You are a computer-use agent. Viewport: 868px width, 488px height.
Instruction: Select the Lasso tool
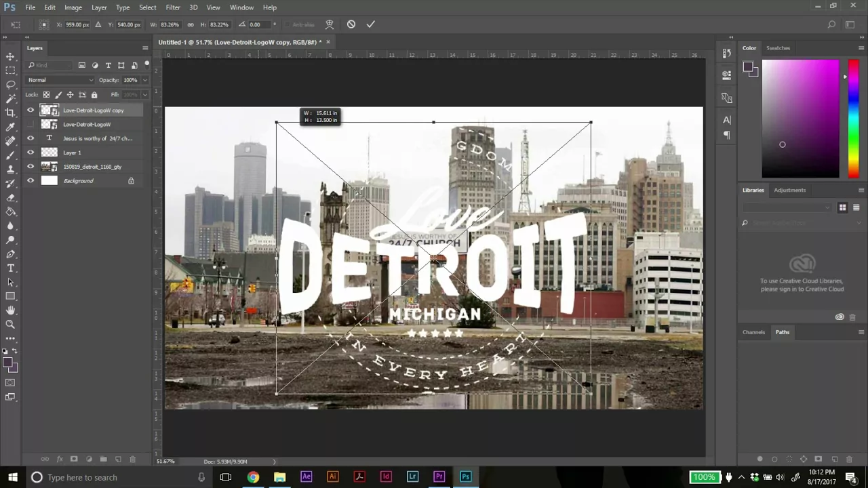pyautogui.click(x=10, y=85)
